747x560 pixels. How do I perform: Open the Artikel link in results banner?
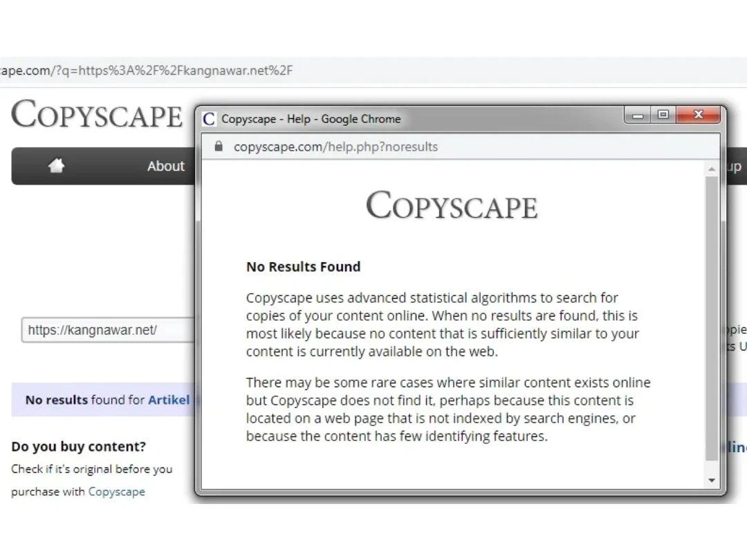click(x=169, y=400)
